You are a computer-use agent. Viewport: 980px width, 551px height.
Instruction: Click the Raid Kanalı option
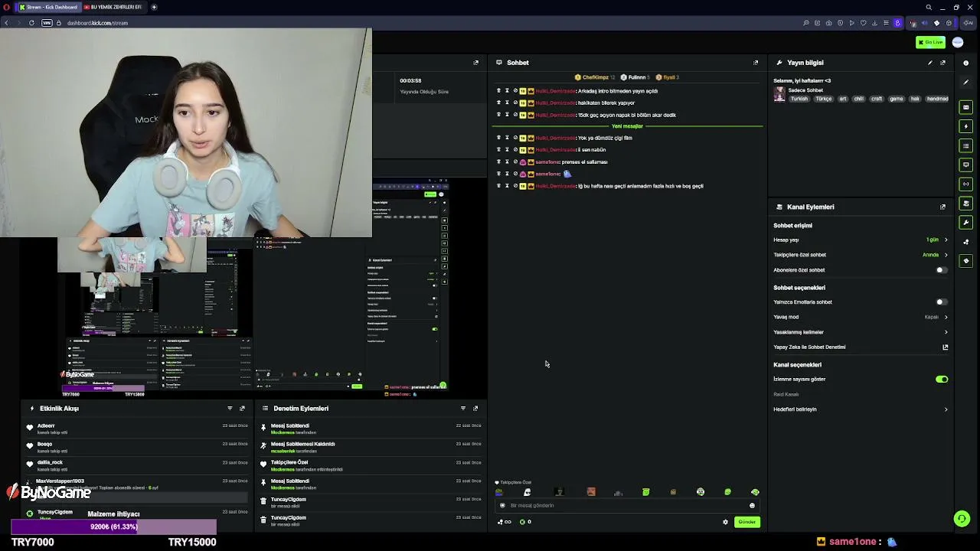coord(786,395)
